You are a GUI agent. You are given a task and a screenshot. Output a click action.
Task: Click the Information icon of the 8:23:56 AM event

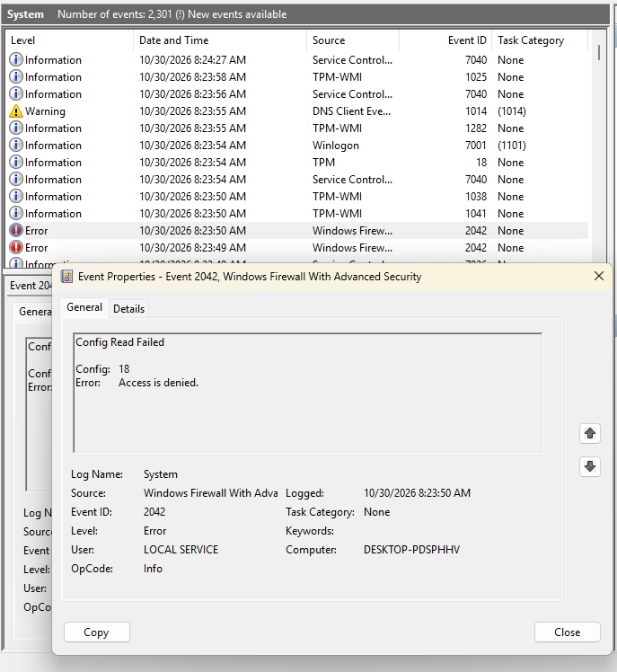(16, 93)
